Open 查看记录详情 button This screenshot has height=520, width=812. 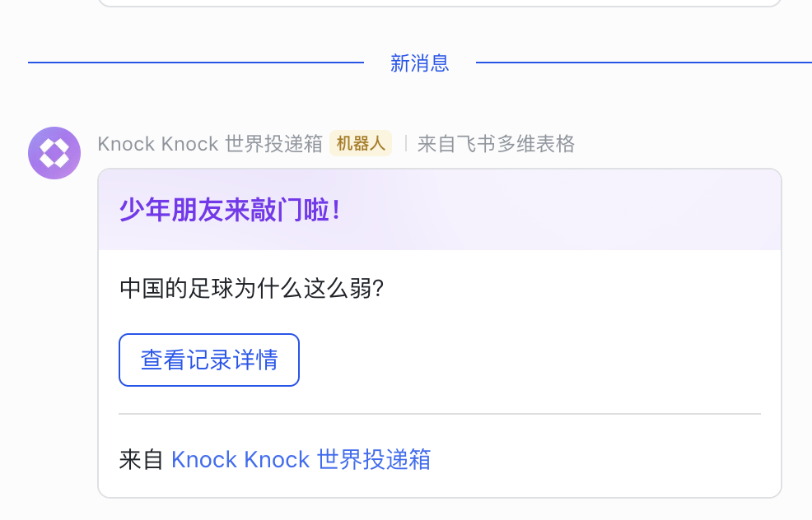[x=209, y=360]
